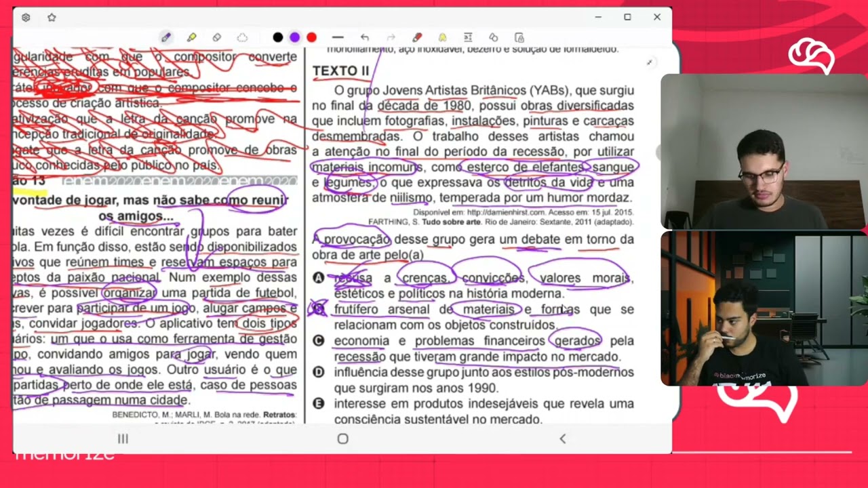Choose the red pen color

tap(312, 37)
